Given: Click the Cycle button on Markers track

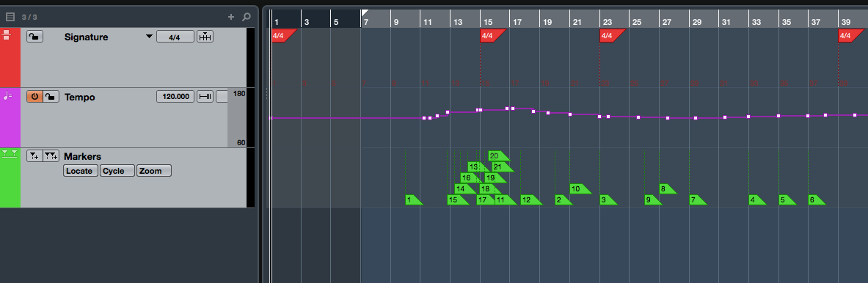Looking at the screenshot, I should coord(117,171).
